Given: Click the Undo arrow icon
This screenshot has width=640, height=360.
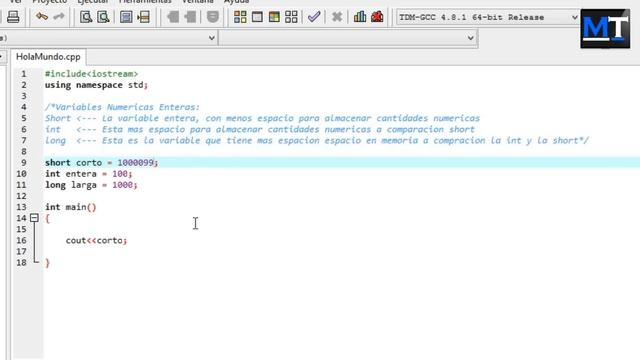Looking at the screenshot, I should click(x=42, y=17).
